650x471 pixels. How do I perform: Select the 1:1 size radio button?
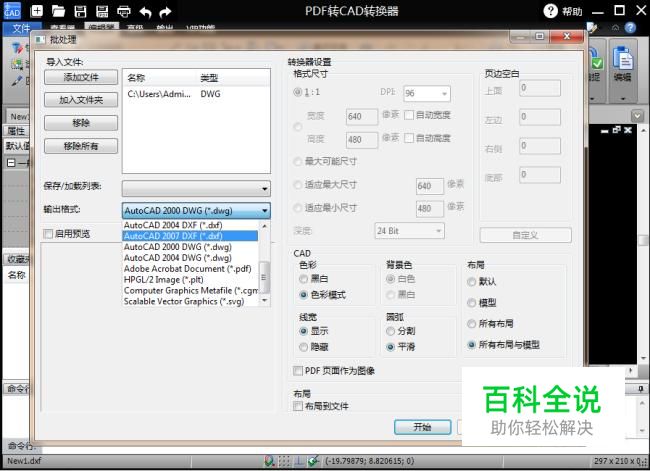[298, 92]
